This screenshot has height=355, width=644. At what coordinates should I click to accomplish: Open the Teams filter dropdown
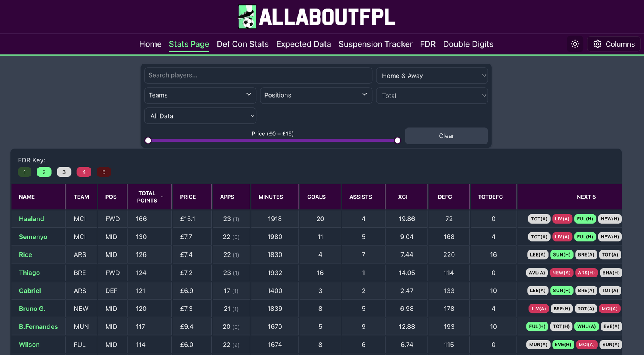[x=200, y=95]
